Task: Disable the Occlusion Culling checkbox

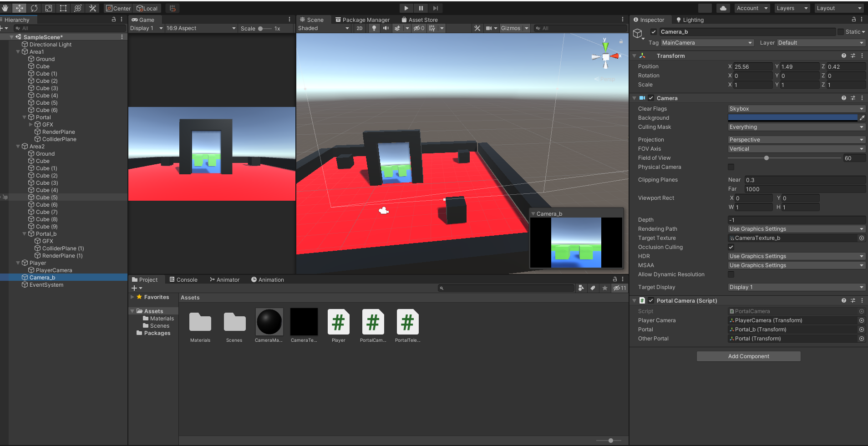Action: click(x=731, y=247)
